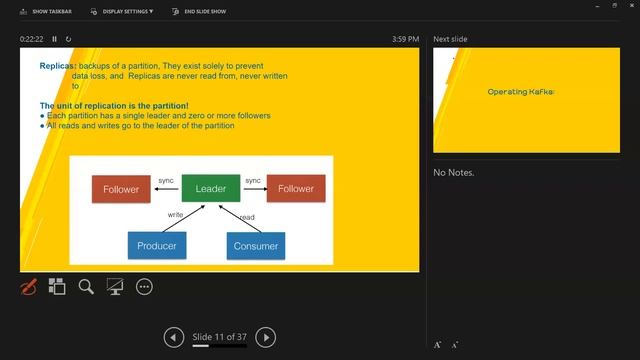The image size is (640, 360).
Task: Click the Producer box in diagram
Action: [x=157, y=246]
